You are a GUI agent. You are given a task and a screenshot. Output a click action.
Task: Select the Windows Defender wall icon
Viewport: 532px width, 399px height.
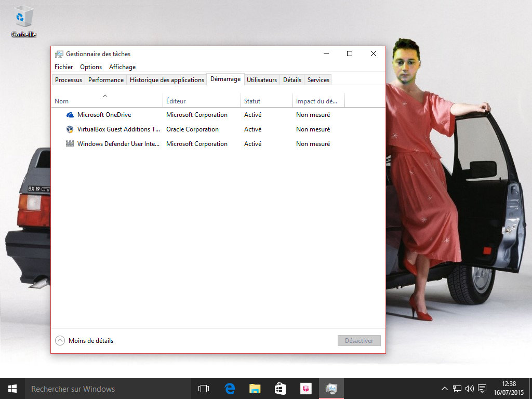pyautogui.click(x=70, y=144)
